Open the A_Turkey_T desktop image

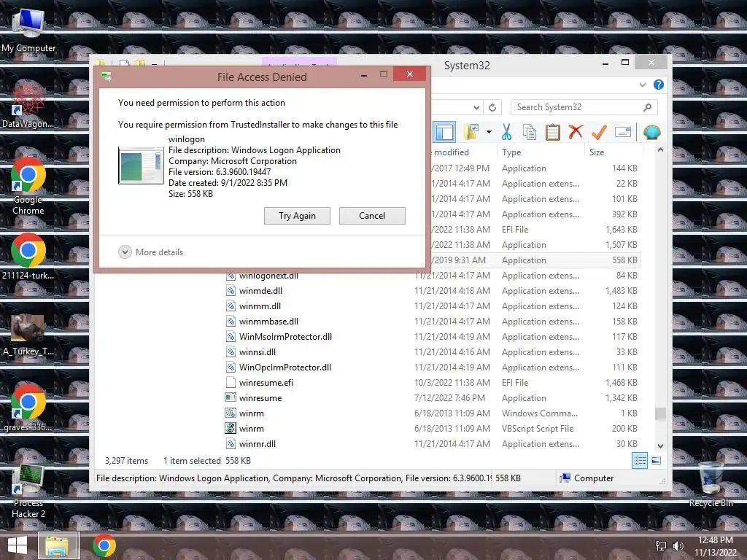pos(28,335)
